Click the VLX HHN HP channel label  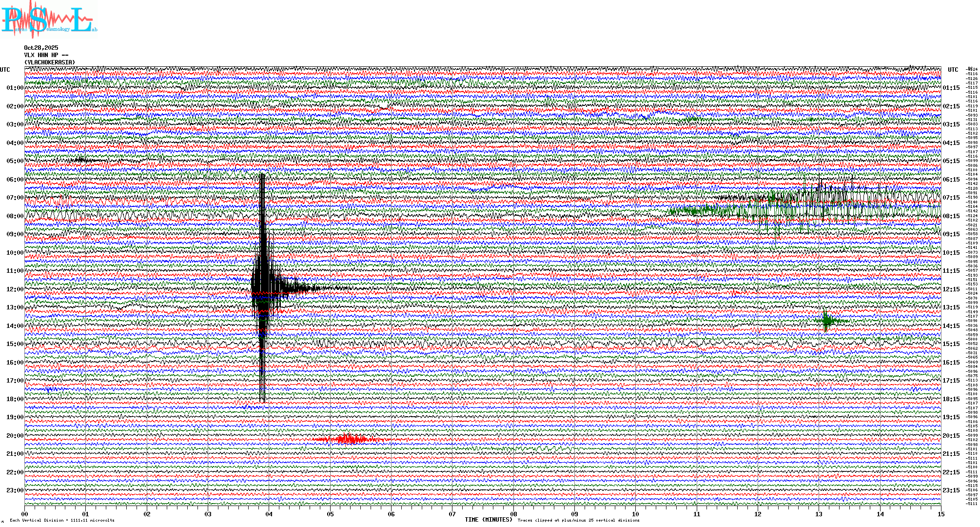click(46, 55)
